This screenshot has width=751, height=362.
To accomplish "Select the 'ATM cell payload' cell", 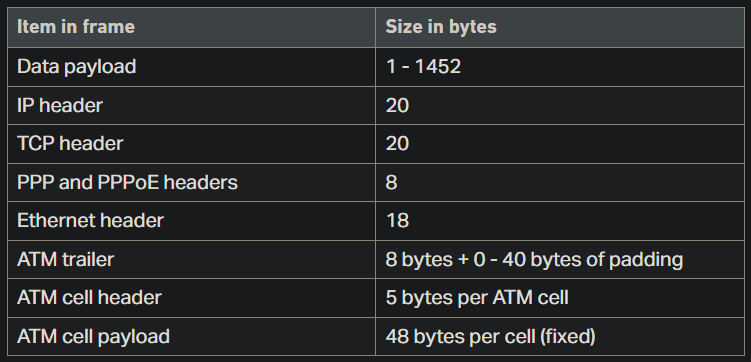I will pos(191,337).
